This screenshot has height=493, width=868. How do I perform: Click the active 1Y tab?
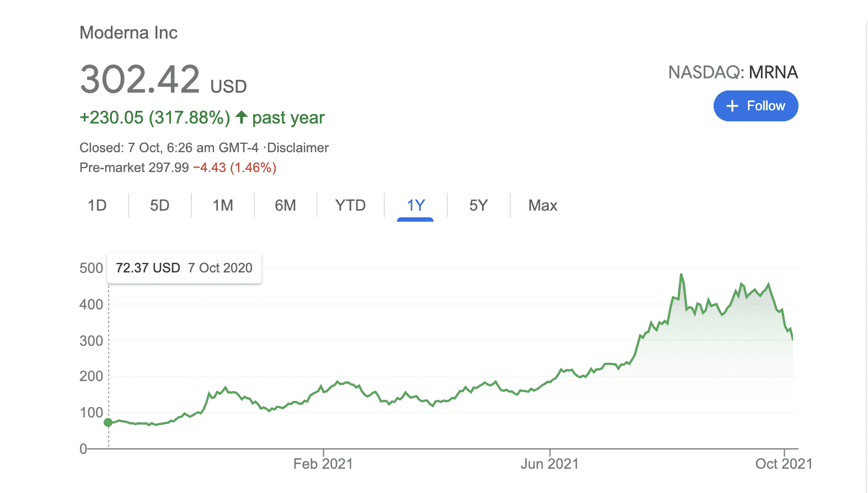point(416,206)
